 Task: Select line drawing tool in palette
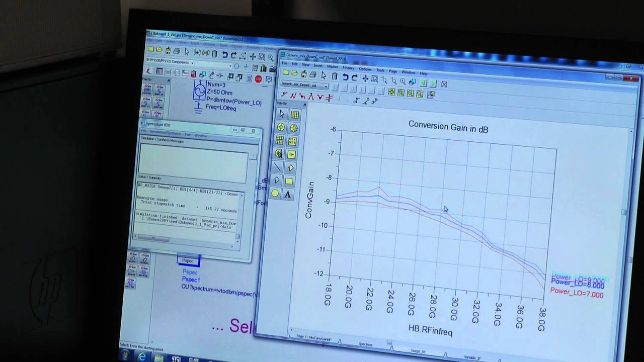pos(277,167)
